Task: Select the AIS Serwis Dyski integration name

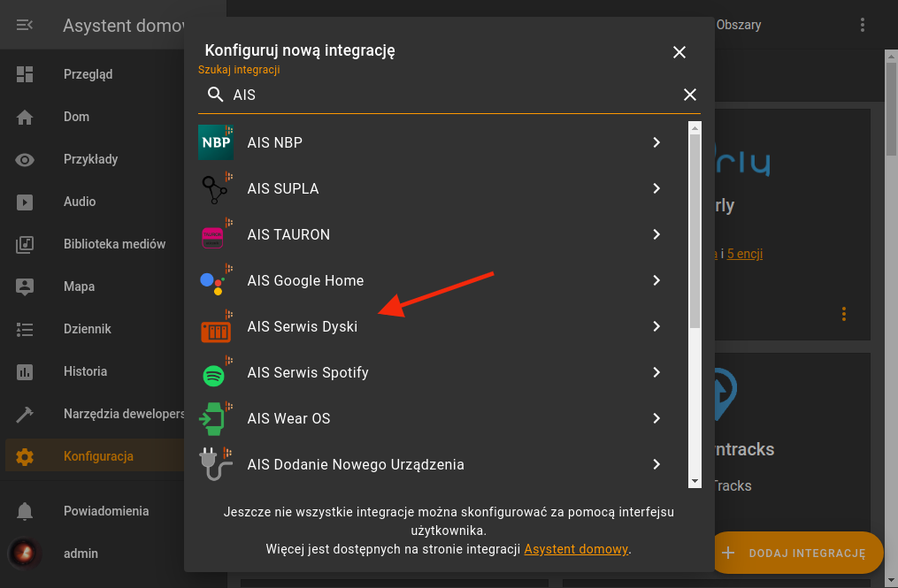Action: [303, 326]
